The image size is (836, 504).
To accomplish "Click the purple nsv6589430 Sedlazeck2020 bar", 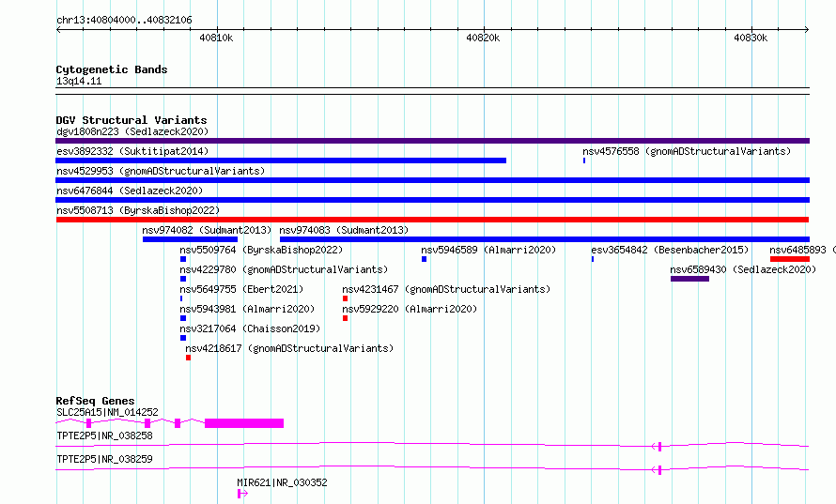I will 689,279.
